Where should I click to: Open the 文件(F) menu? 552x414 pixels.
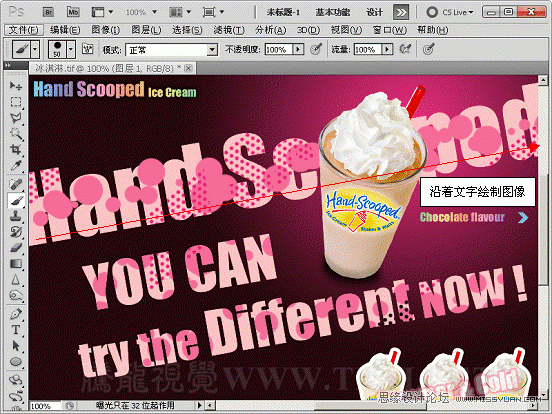[x=24, y=30]
